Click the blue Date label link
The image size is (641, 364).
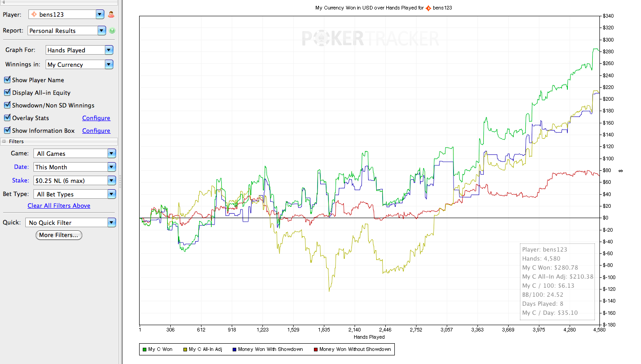tap(21, 167)
